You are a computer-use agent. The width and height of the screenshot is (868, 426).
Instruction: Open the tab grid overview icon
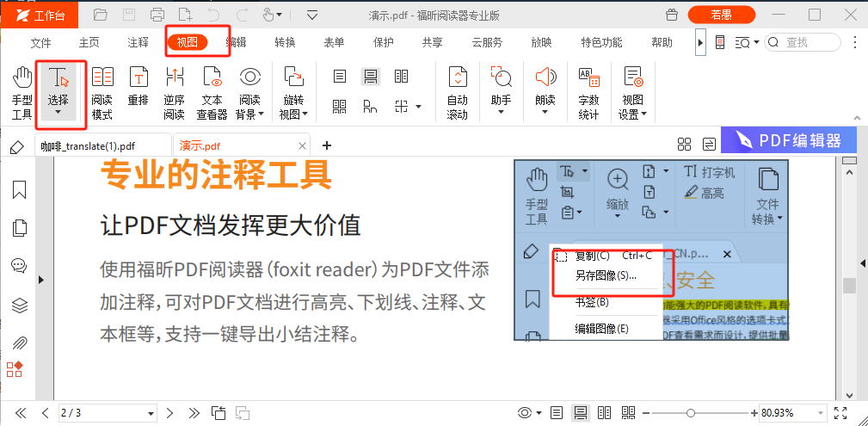684,145
